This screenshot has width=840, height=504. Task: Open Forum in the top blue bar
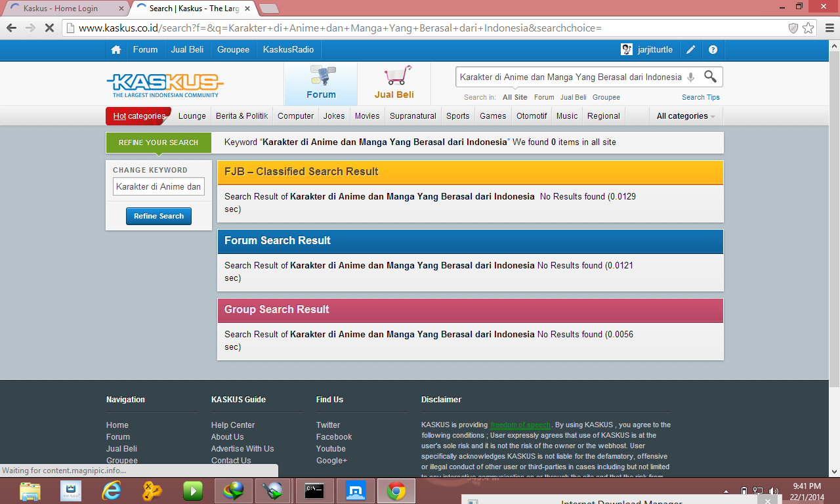pyautogui.click(x=145, y=50)
